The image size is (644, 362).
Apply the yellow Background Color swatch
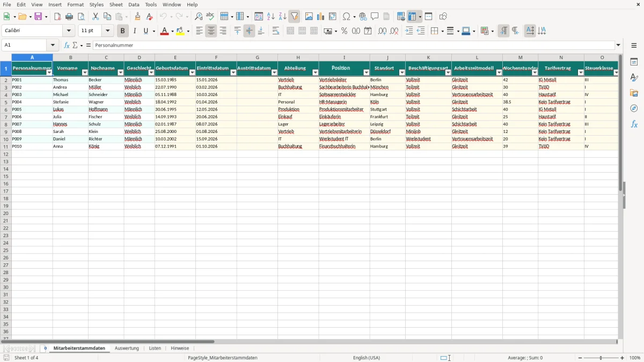(x=180, y=31)
